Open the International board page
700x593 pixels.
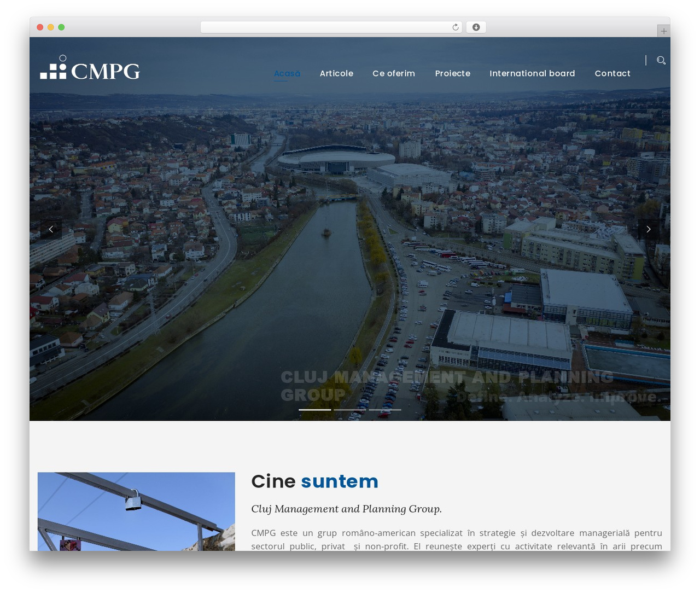532,73
